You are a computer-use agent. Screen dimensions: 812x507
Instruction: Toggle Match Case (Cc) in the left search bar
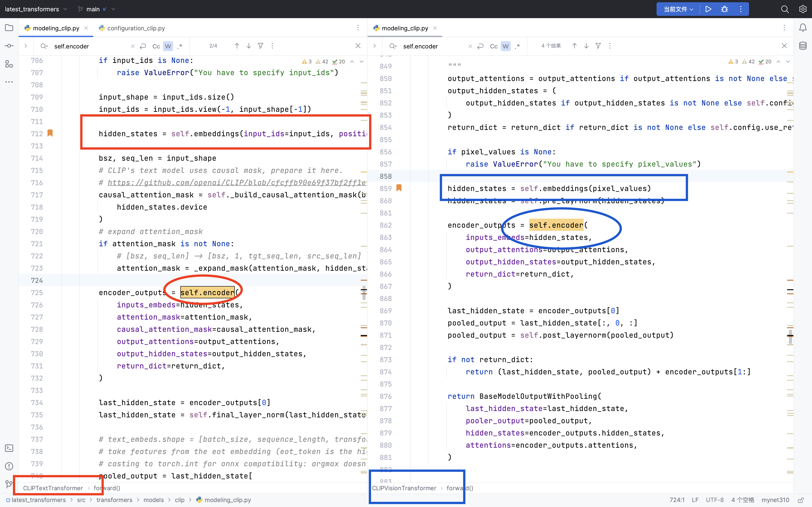click(x=156, y=46)
